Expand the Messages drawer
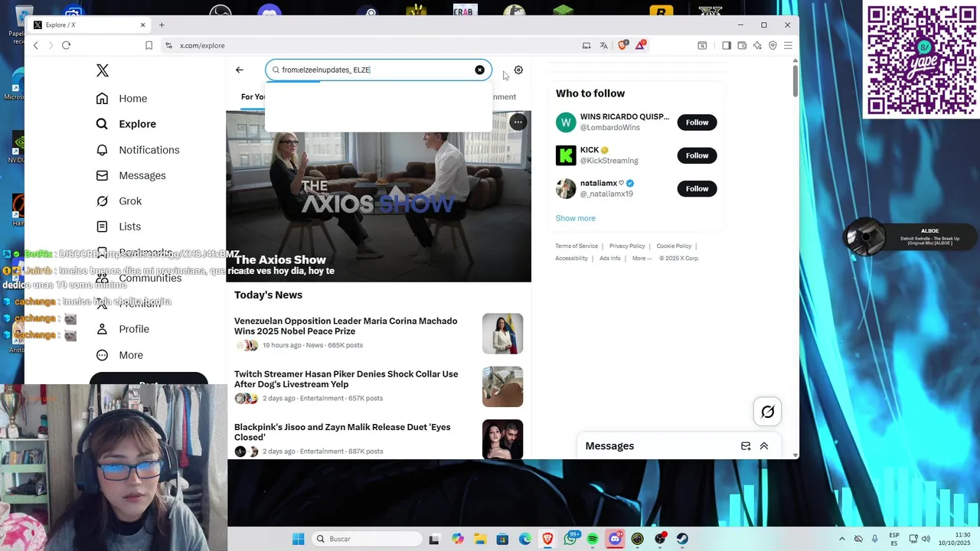Image resolution: width=980 pixels, height=551 pixels. tap(764, 446)
